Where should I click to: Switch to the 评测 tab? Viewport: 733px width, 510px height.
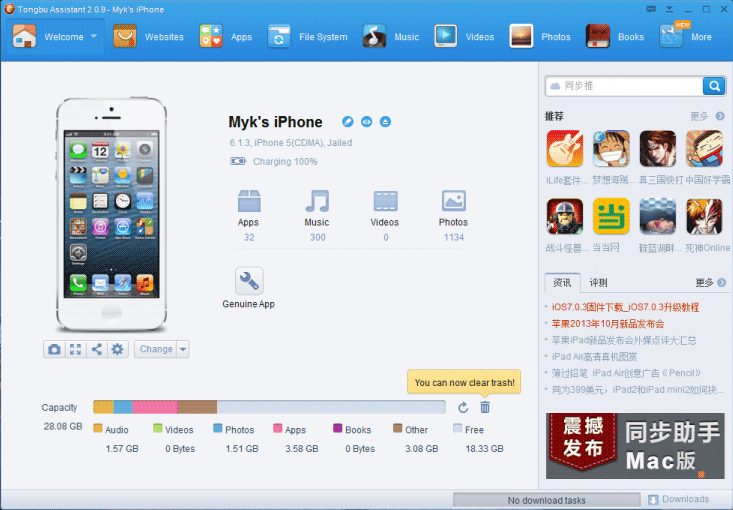(x=598, y=283)
